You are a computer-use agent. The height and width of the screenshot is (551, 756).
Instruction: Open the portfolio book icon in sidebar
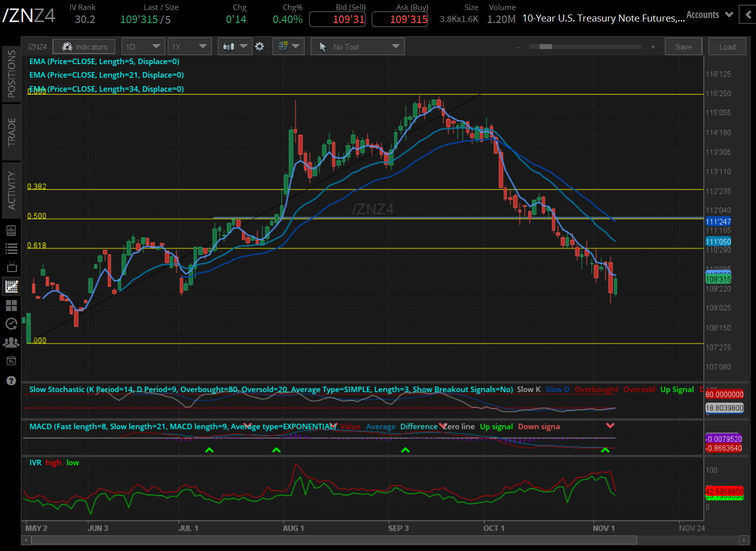11,230
